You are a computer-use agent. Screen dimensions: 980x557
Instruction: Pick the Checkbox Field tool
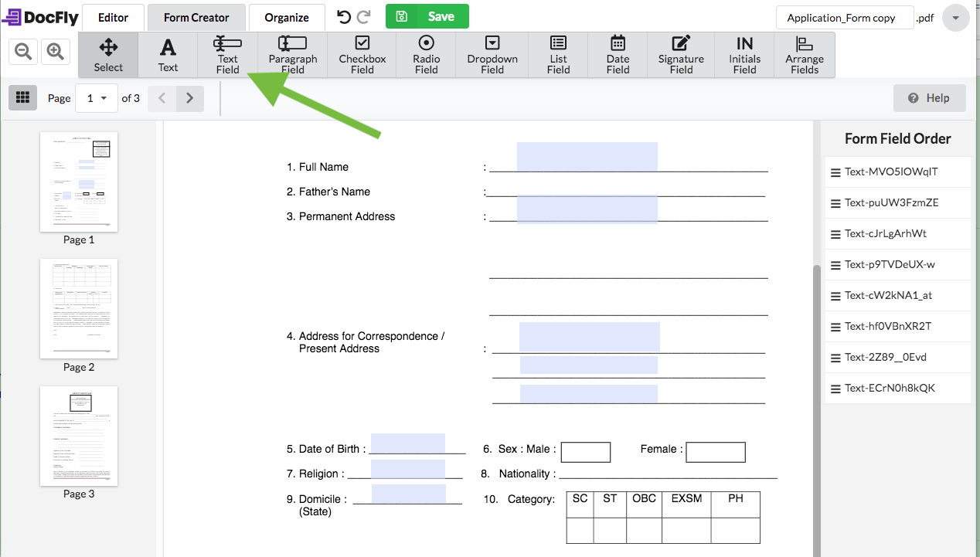[362, 55]
